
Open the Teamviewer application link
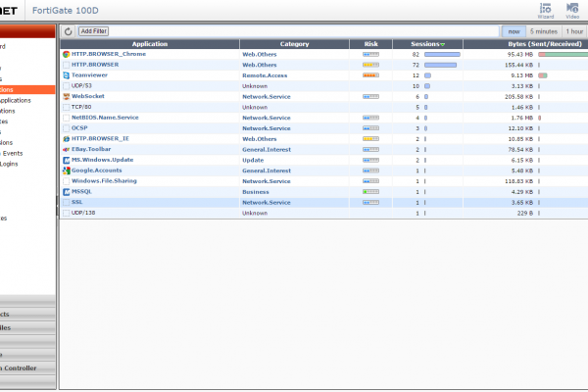coord(89,75)
